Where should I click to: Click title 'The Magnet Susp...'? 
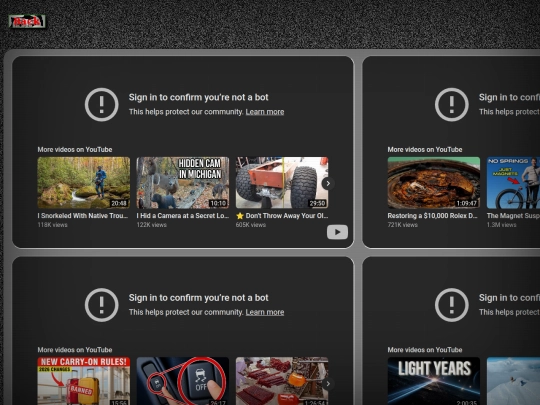point(513,216)
